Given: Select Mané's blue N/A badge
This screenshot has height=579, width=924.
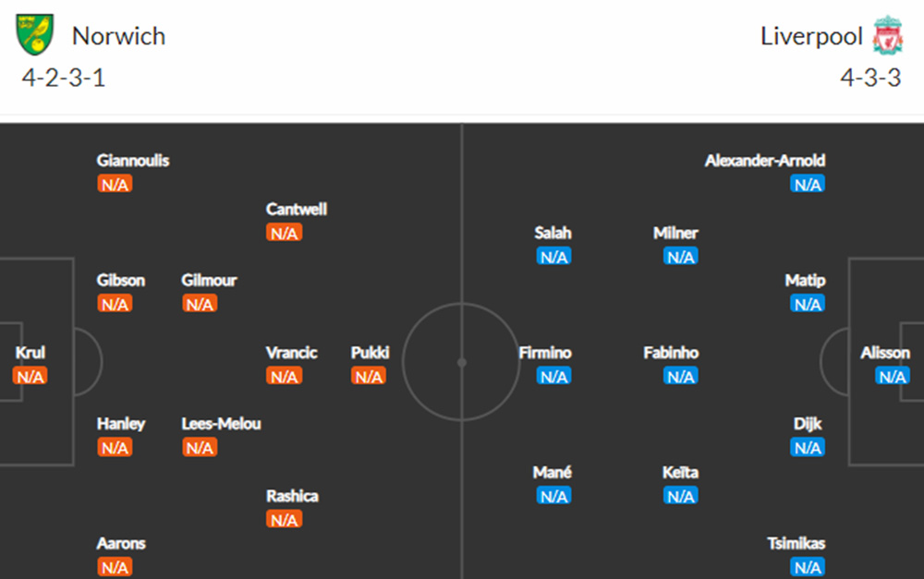Looking at the screenshot, I should (553, 496).
